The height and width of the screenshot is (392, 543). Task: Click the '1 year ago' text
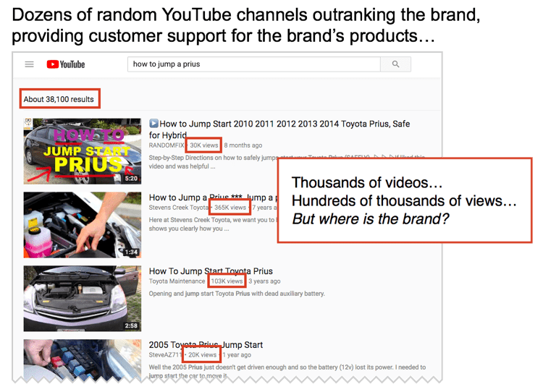(x=237, y=355)
